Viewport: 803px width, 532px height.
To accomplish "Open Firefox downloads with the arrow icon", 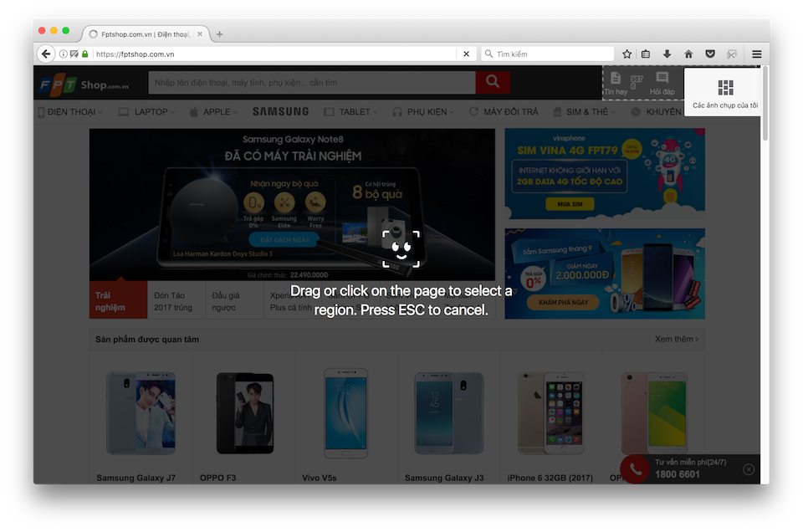I will (x=667, y=53).
